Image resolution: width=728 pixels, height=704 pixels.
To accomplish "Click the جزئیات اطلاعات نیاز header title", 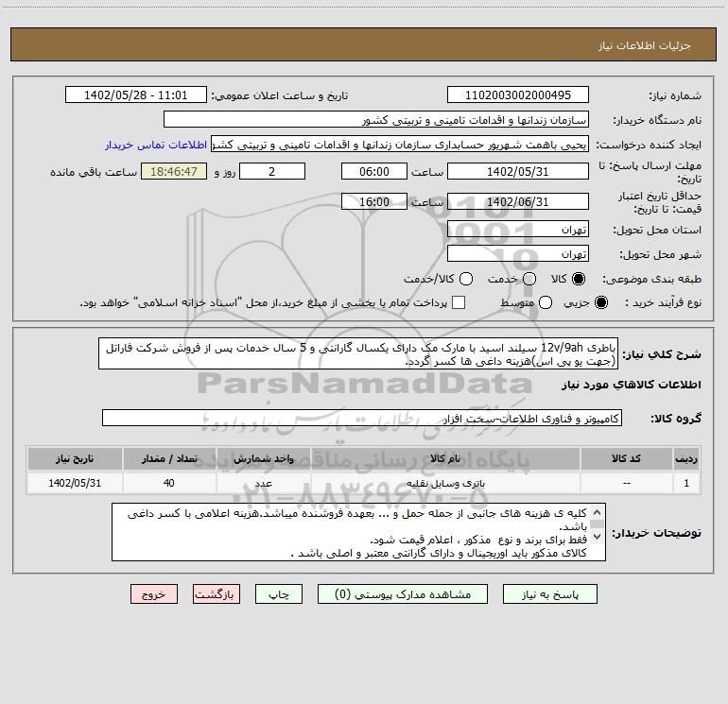I will click(x=645, y=45).
